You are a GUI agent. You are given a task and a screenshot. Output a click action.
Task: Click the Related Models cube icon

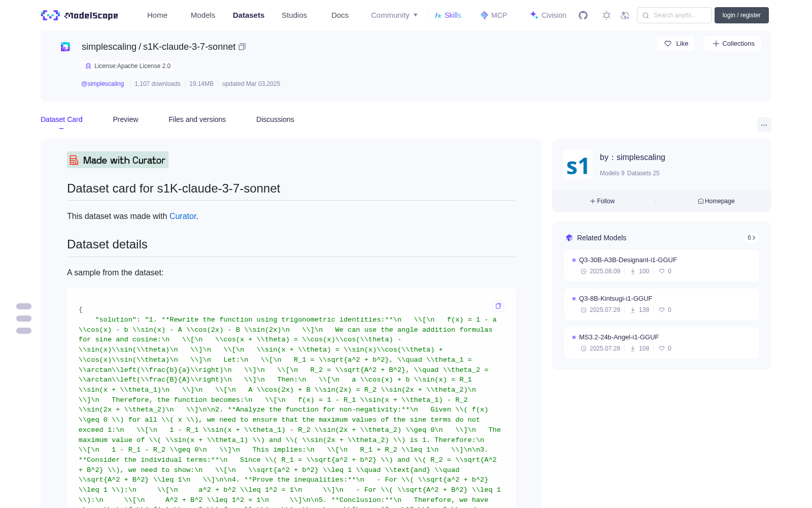(569, 238)
